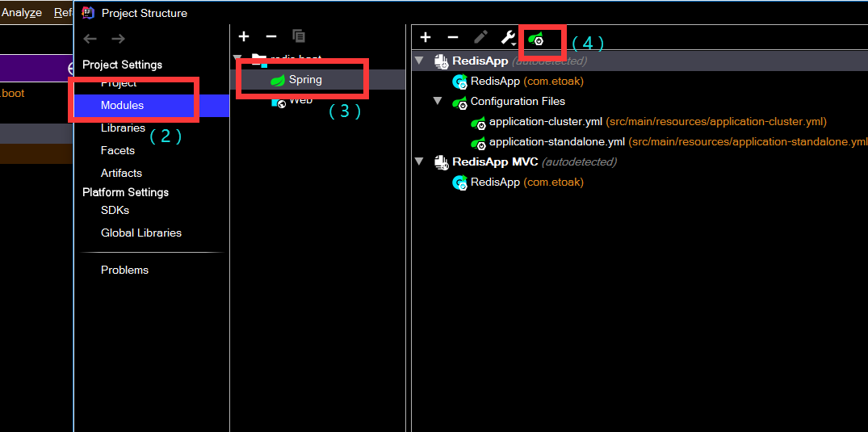Click the redis-boot module folder icon

[258, 60]
